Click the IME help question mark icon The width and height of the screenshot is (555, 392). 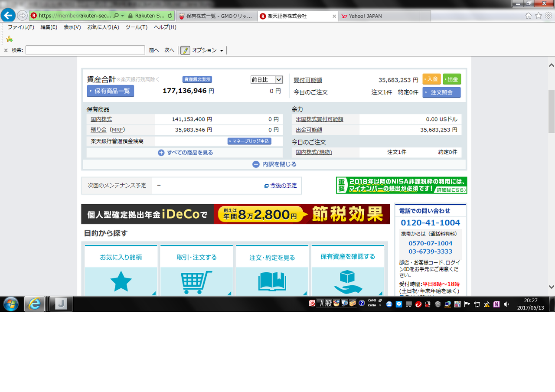click(361, 304)
